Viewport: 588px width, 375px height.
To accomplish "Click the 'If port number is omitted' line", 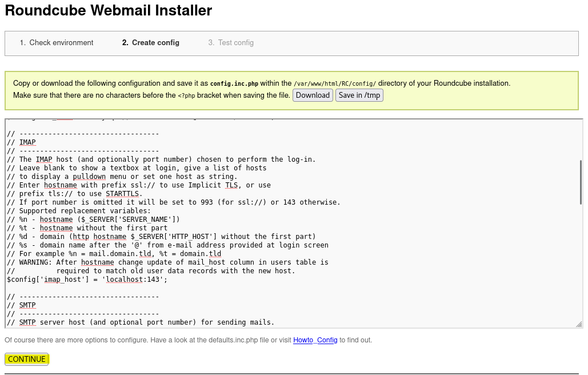I will [174, 202].
